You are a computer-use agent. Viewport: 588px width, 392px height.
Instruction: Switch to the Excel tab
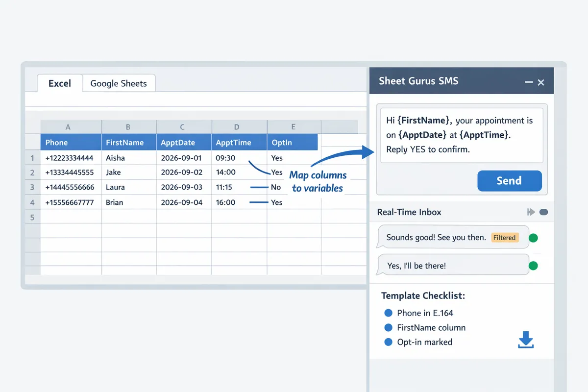[60, 83]
